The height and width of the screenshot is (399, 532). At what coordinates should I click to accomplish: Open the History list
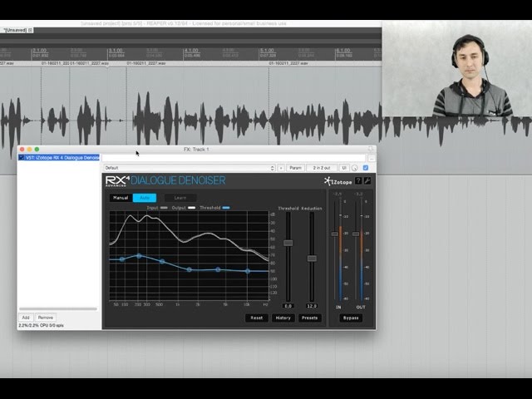click(283, 318)
